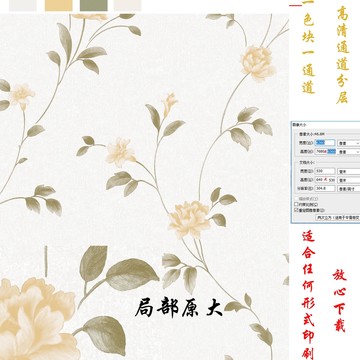Open the document height unit dropdown
This screenshot has width=360, height=360.
pyautogui.click(x=349, y=180)
